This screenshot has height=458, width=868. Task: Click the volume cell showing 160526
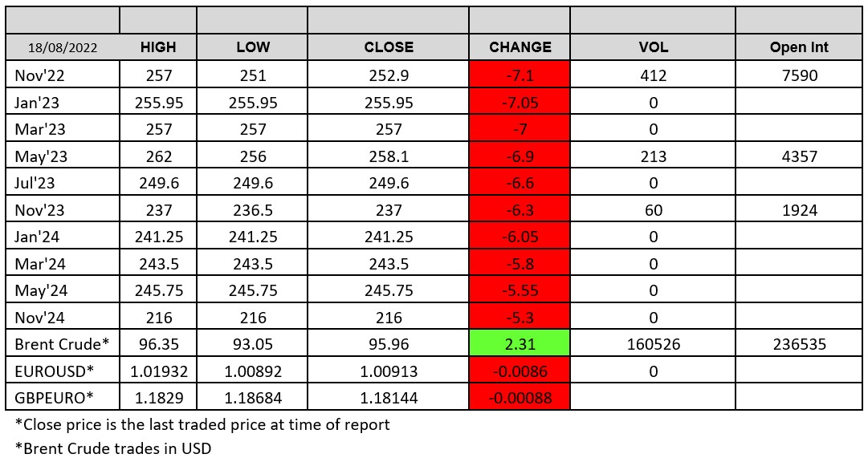pos(653,344)
